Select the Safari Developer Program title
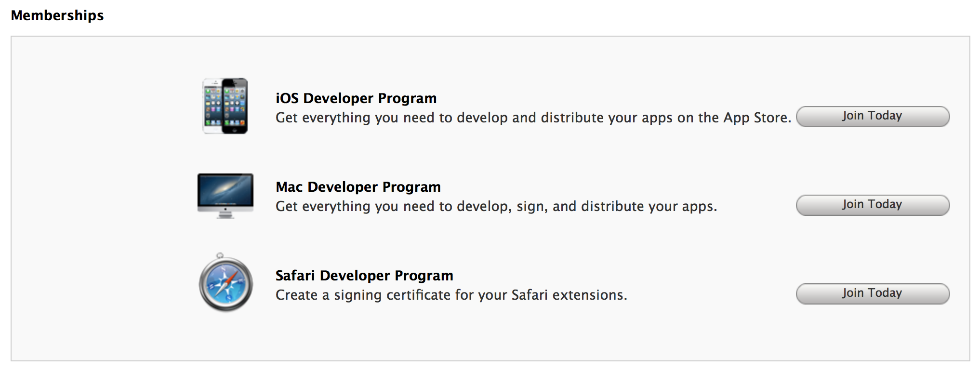This screenshot has height=371, width=980. [364, 276]
